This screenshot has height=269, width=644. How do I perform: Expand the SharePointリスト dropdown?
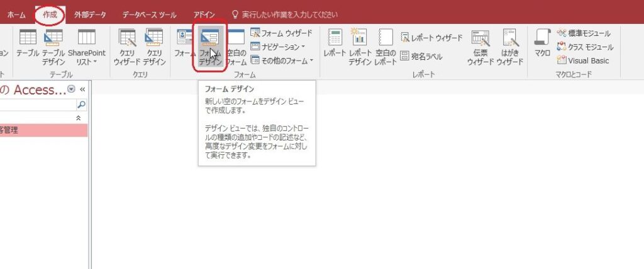(x=87, y=47)
